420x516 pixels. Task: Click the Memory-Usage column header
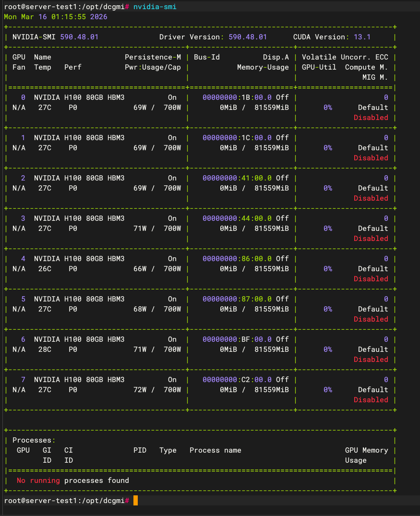(263, 67)
